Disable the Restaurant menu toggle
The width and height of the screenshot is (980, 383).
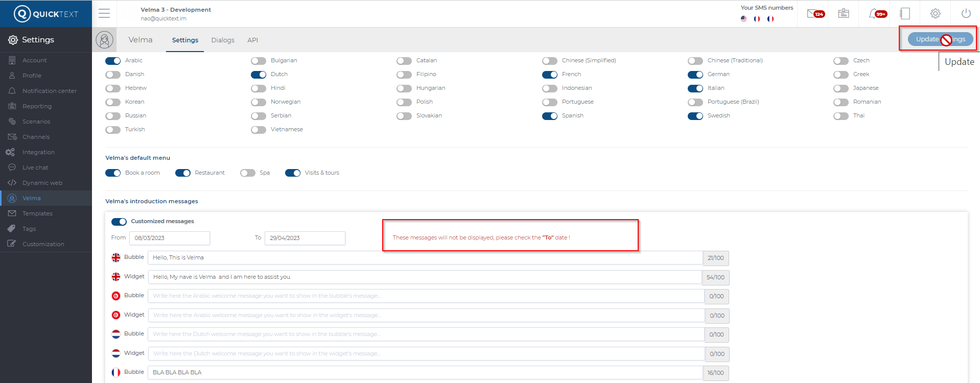click(x=183, y=173)
